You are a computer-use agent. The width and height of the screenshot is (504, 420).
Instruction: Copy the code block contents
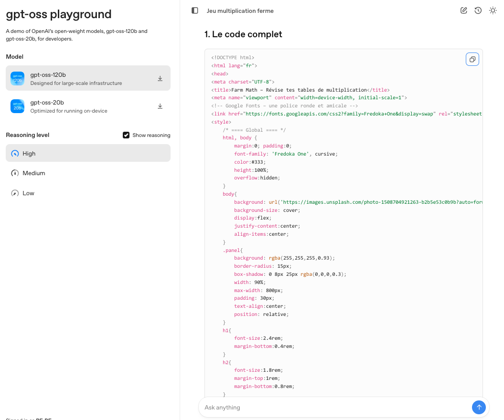click(x=472, y=59)
